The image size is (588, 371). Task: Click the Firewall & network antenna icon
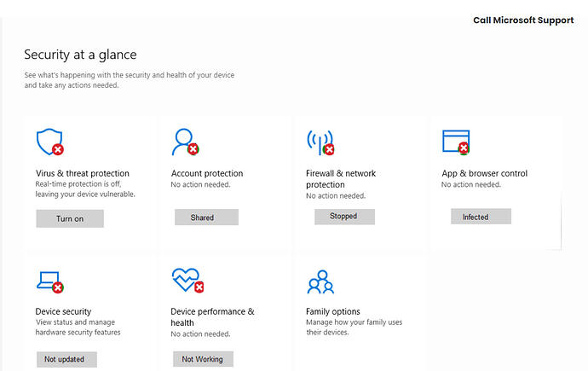(x=320, y=142)
